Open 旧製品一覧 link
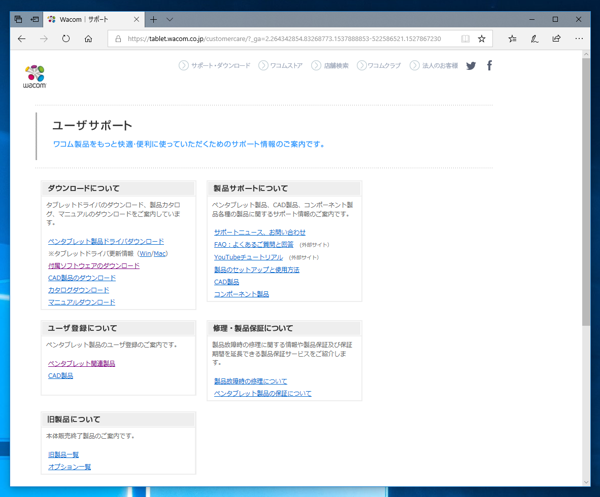 (x=63, y=455)
